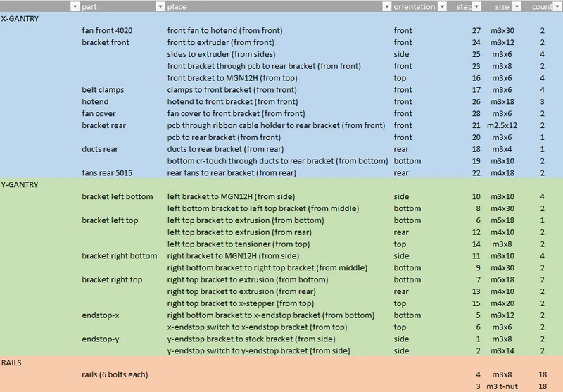
Task: Click the 'hotend' part cell
Action: 95,101
